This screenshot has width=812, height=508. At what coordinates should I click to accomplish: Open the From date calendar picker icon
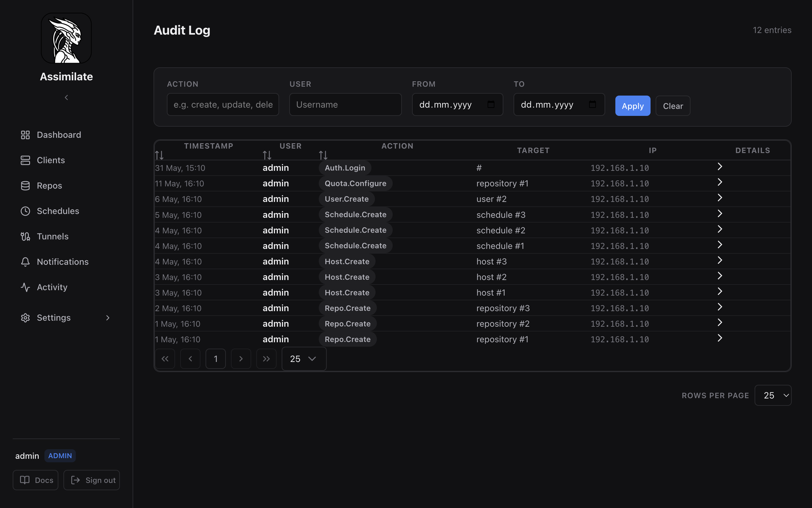point(491,104)
